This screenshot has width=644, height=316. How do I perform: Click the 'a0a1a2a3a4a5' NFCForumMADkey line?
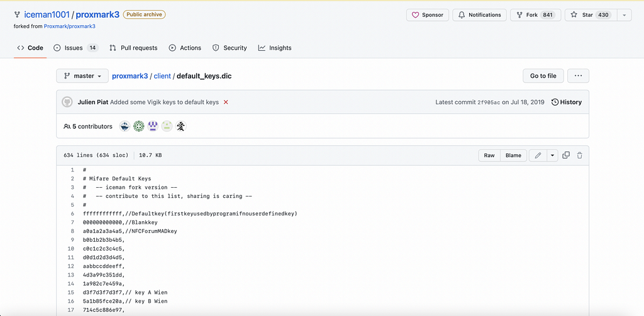130,231
